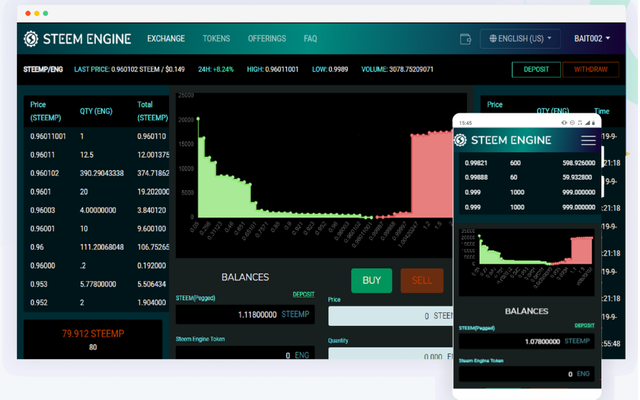The image size is (640, 400).
Task: Click the red sell depth area in chart
Action: pyautogui.click(x=431, y=176)
